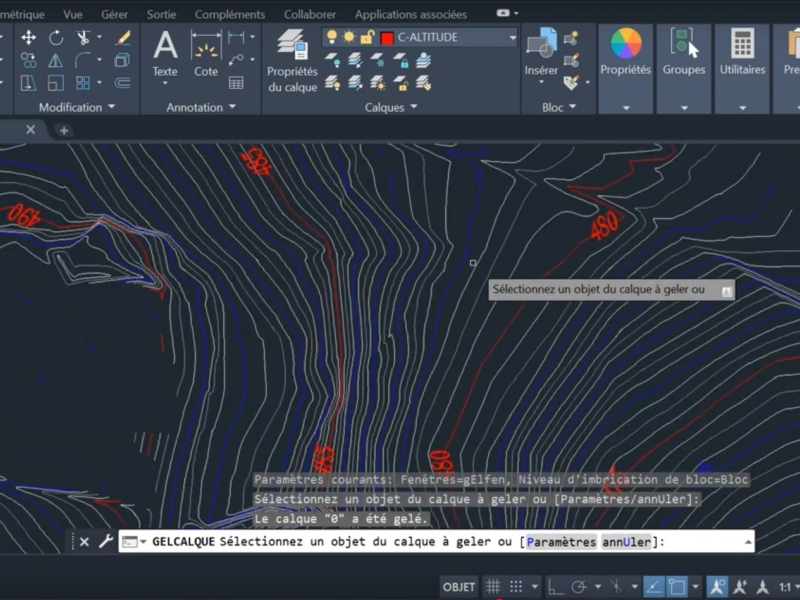Click the edit block icon
Image resolution: width=800 pixels, height=600 pixels.
pos(571,60)
